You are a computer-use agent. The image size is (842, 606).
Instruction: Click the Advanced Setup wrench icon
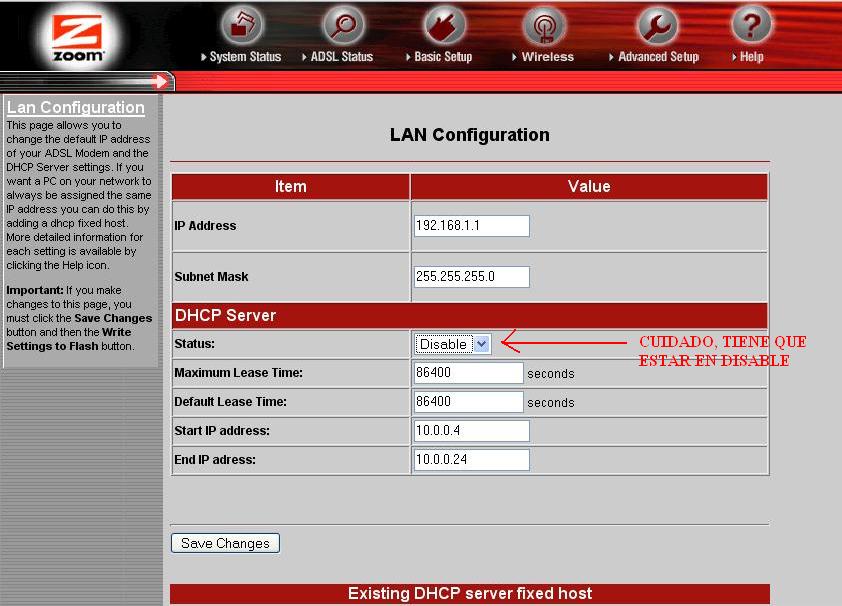(x=656, y=25)
